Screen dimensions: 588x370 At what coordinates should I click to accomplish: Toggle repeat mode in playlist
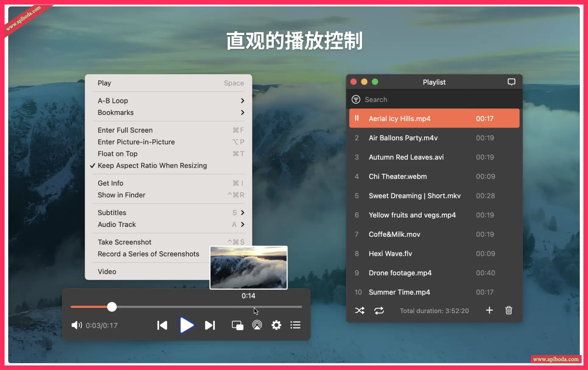pos(379,310)
